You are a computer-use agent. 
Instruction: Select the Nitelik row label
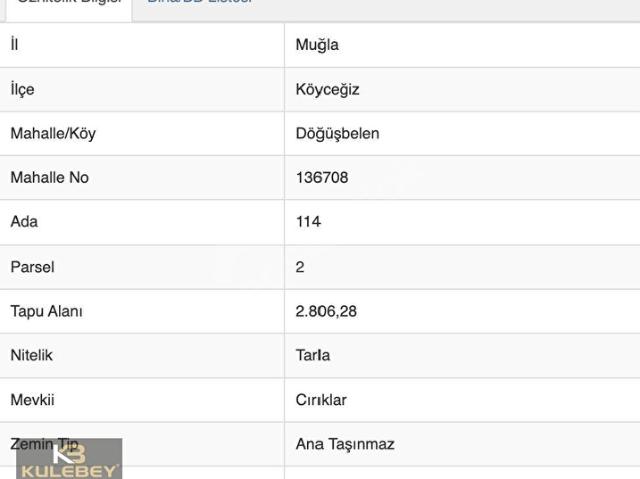tap(31, 355)
